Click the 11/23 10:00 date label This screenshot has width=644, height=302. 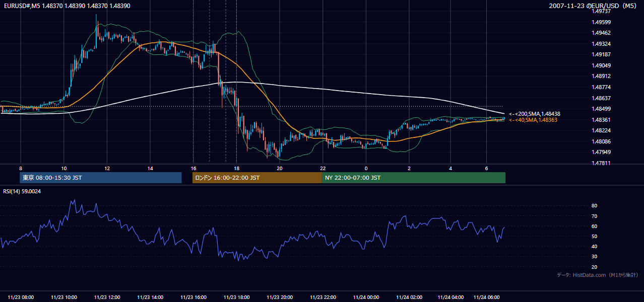(x=64, y=297)
